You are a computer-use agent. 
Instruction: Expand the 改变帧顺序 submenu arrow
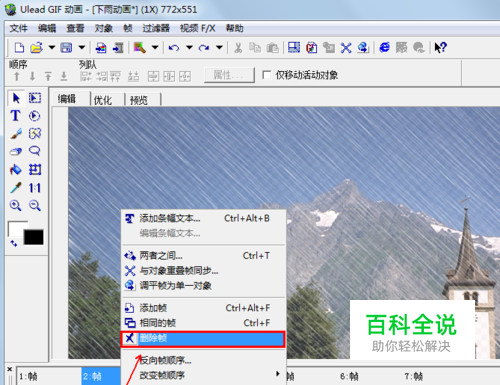tap(277, 374)
